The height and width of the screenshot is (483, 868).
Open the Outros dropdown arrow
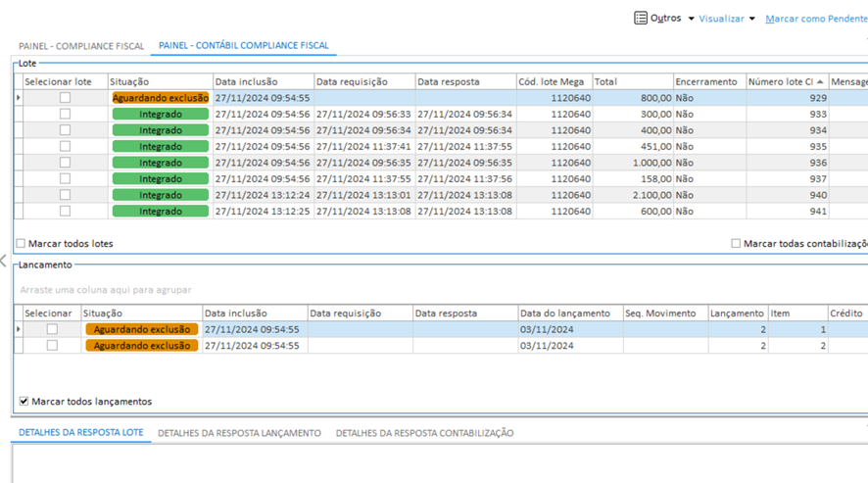point(691,19)
